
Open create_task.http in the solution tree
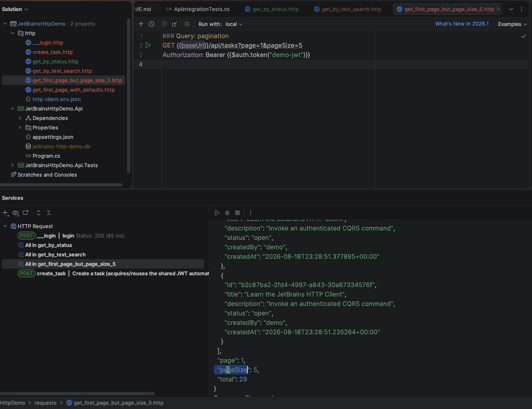click(x=53, y=52)
